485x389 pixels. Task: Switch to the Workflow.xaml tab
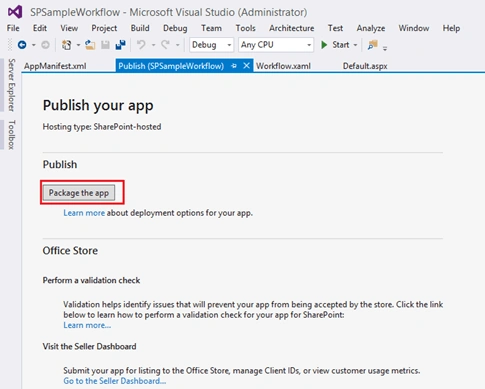click(x=283, y=66)
